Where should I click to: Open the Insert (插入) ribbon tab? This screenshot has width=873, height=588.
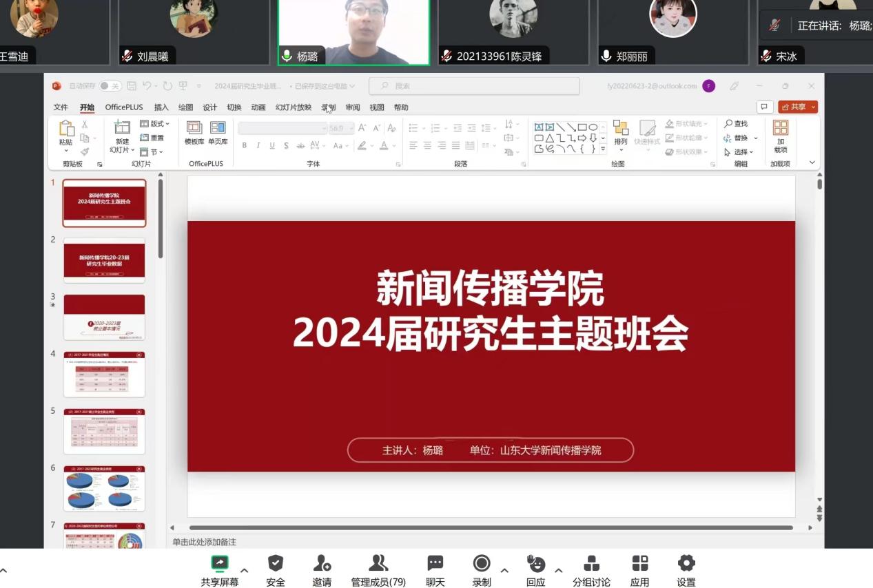pyautogui.click(x=161, y=107)
